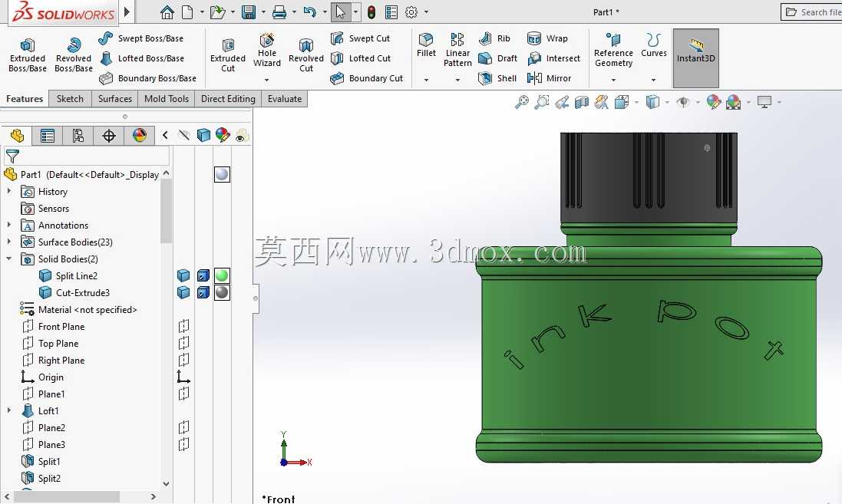Click the Wrap tool
The height and width of the screenshot is (504, 842).
click(547, 38)
